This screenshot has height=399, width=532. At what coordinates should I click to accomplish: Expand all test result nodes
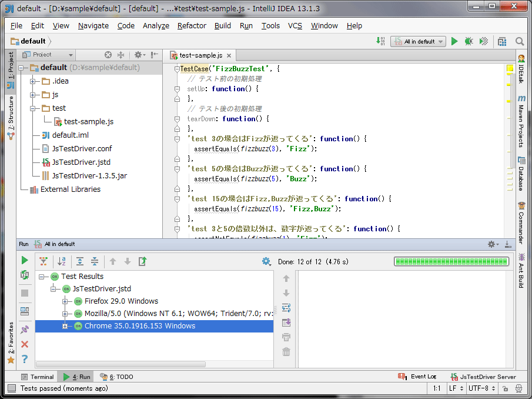coord(80,261)
